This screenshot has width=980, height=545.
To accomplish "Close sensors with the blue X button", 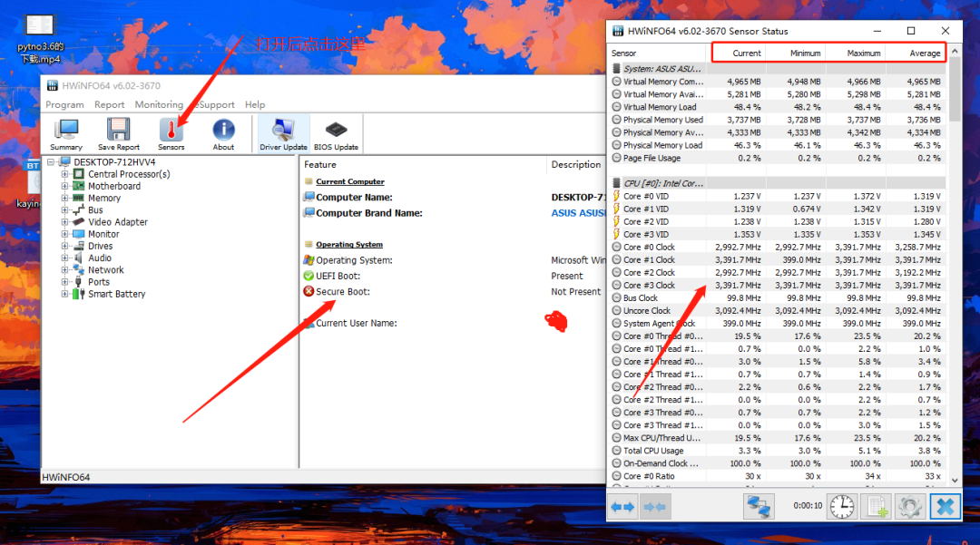I will point(945,506).
